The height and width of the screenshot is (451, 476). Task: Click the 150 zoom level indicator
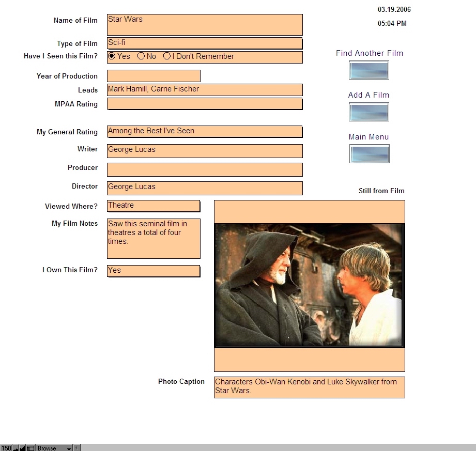click(6, 448)
